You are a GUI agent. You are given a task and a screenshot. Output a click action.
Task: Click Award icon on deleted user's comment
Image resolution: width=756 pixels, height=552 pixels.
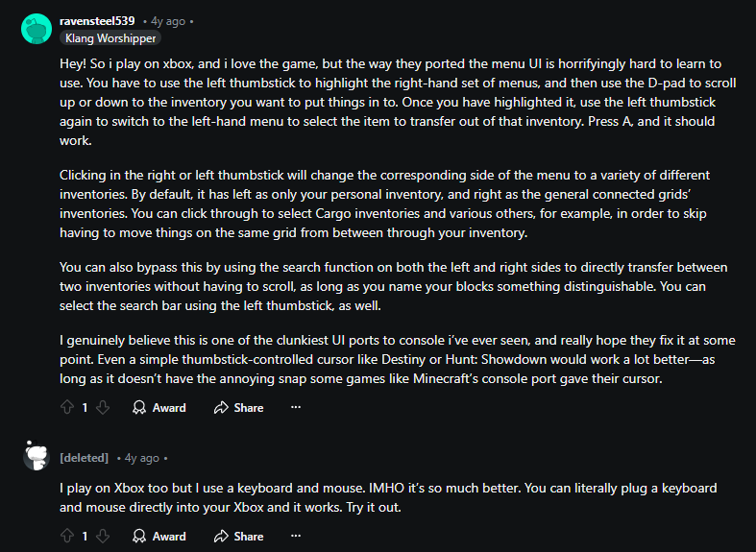(139, 537)
